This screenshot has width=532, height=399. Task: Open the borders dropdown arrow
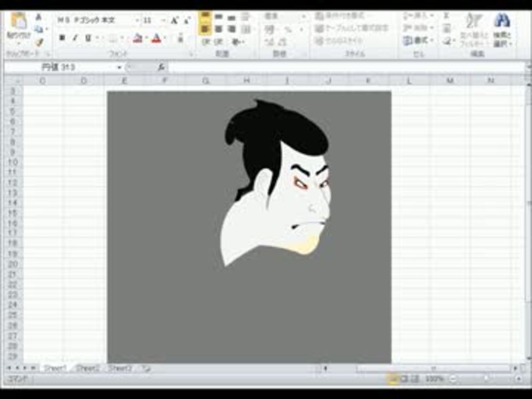click(x=122, y=38)
